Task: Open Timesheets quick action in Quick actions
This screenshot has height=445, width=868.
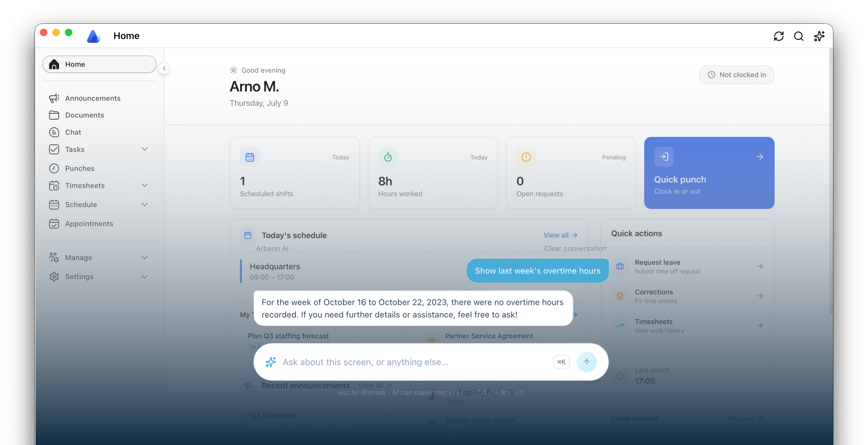Action: tap(687, 326)
